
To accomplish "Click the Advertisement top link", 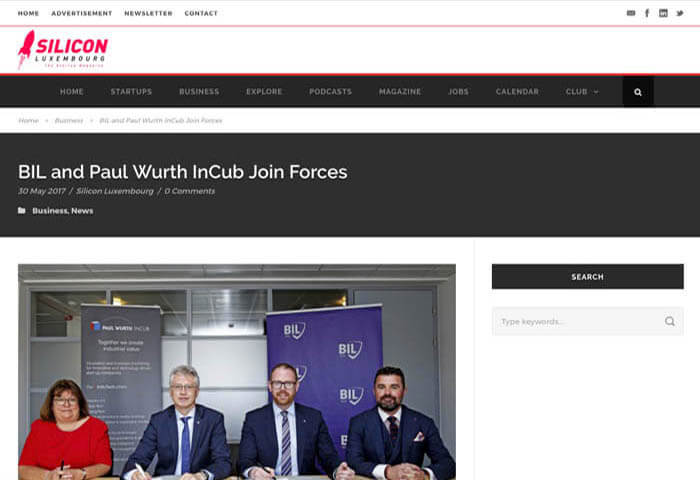I will coord(82,13).
